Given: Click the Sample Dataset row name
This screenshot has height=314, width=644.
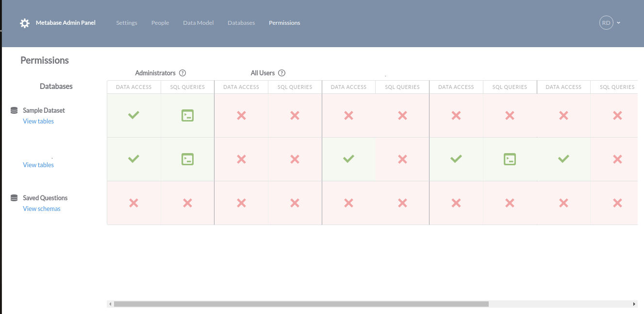Looking at the screenshot, I should (x=44, y=110).
